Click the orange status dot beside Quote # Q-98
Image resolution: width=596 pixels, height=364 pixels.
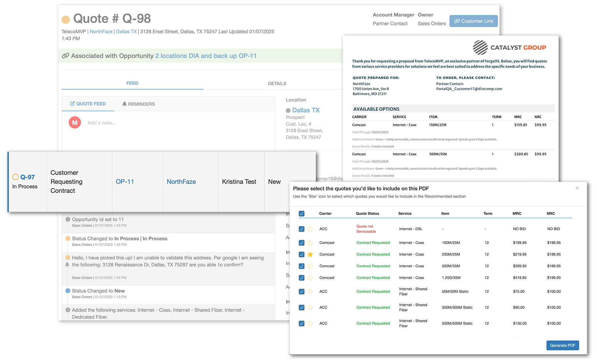tap(66, 20)
